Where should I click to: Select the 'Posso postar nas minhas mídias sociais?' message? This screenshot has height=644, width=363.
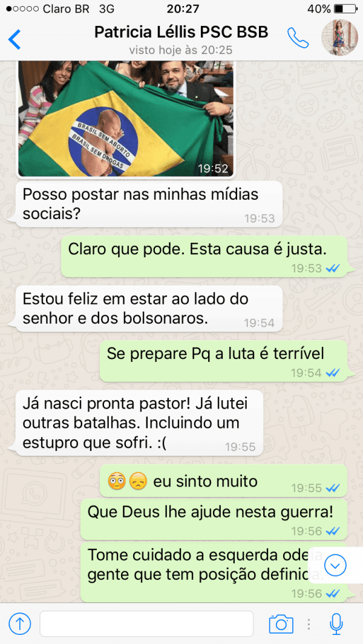[x=149, y=204]
